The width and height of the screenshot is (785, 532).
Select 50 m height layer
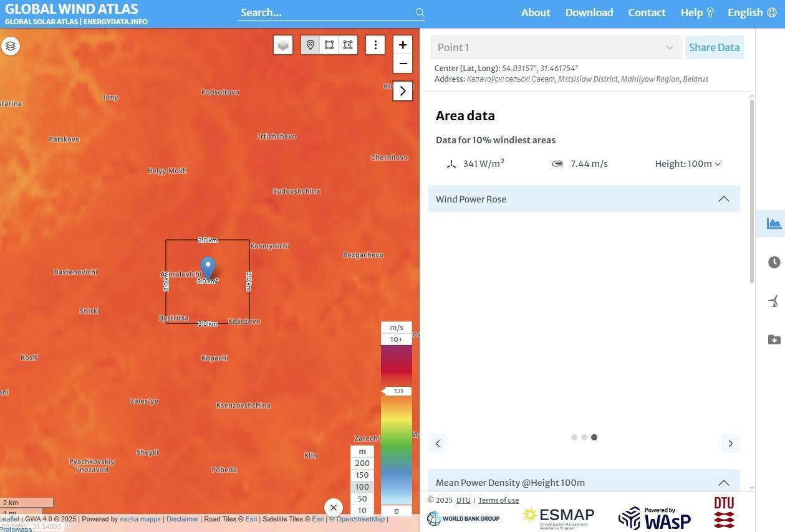pyautogui.click(x=362, y=499)
